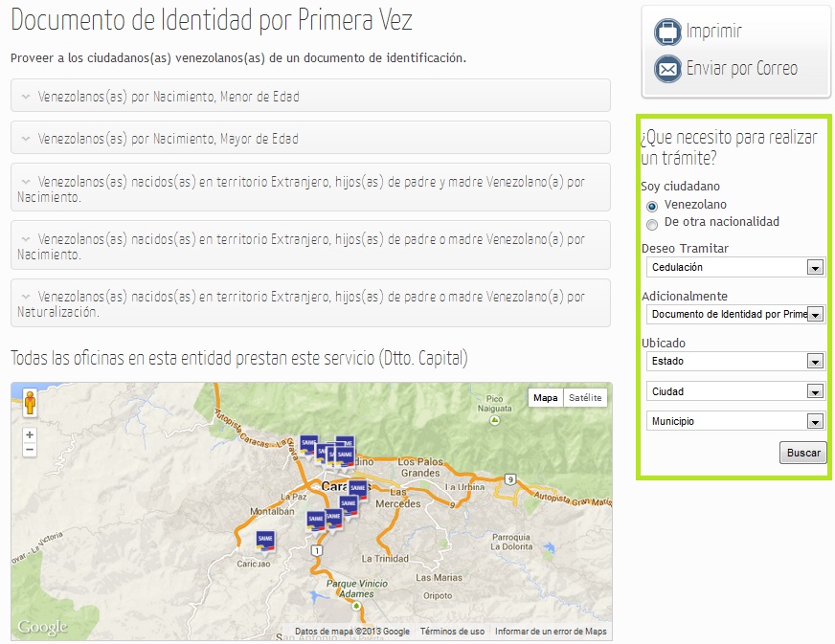This screenshot has width=835, height=644.
Task: Switch the map to Satélite view
Action: (585, 397)
